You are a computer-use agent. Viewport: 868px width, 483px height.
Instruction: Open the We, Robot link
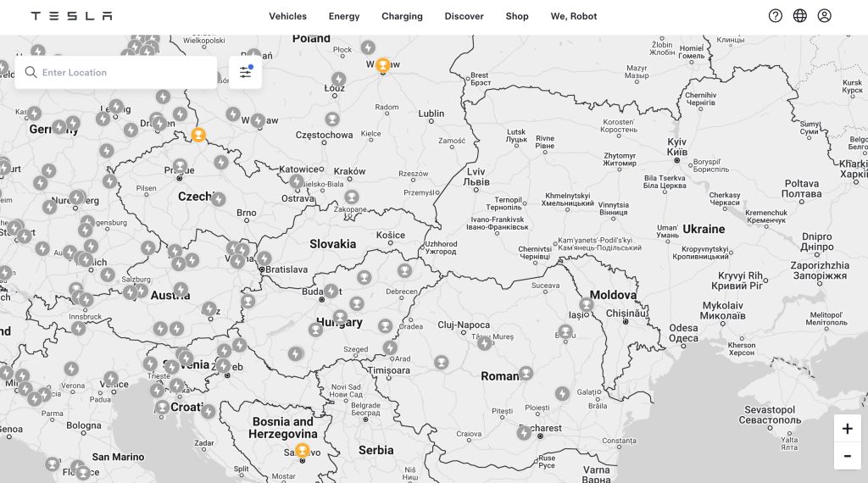(x=574, y=16)
